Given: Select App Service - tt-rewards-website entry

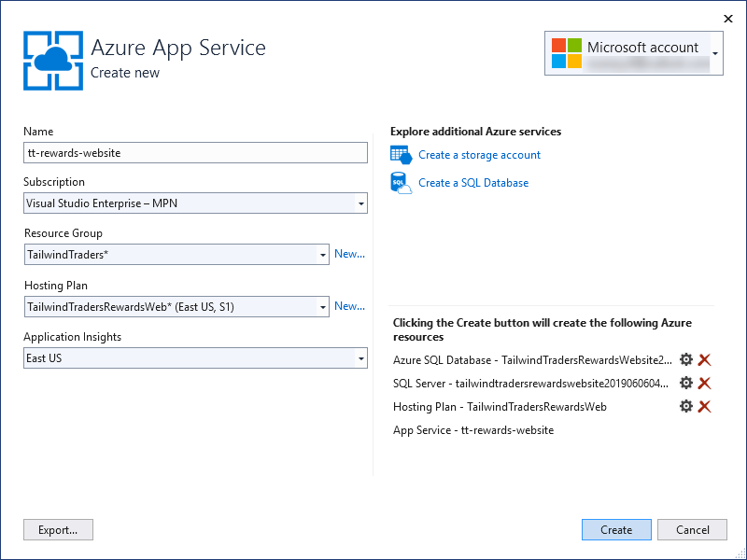Looking at the screenshot, I should click(473, 430).
